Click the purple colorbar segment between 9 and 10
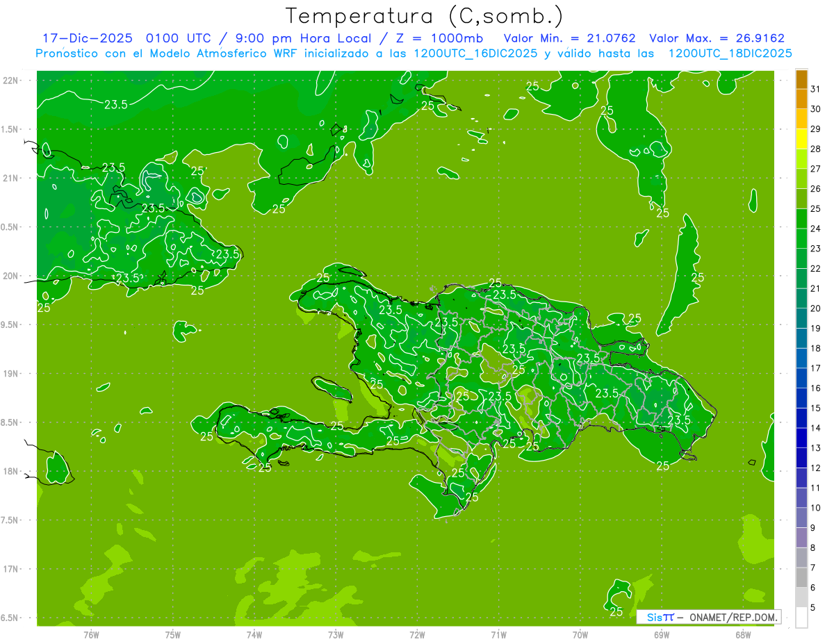Screen dimensions: 834x644 tap(801, 518)
